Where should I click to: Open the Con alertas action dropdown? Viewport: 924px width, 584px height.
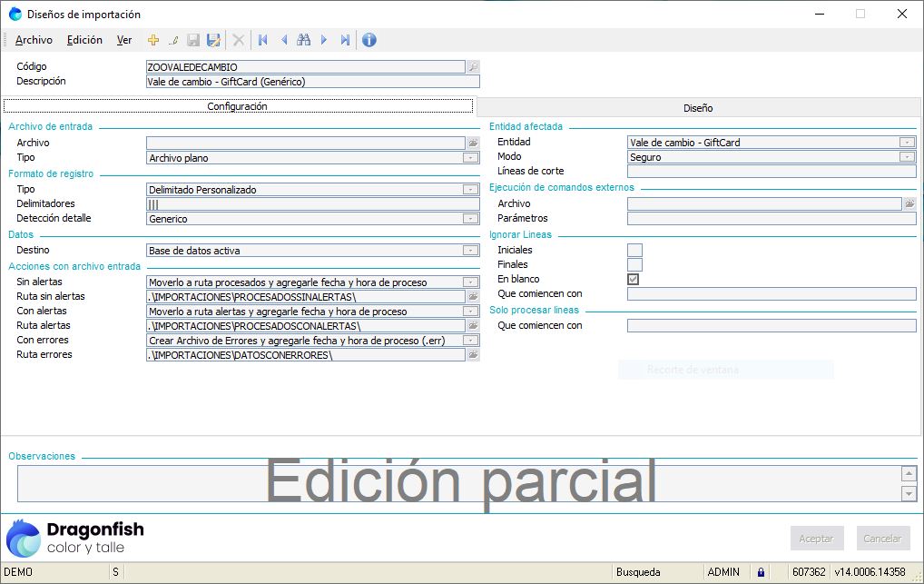pyautogui.click(x=470, y=312)
